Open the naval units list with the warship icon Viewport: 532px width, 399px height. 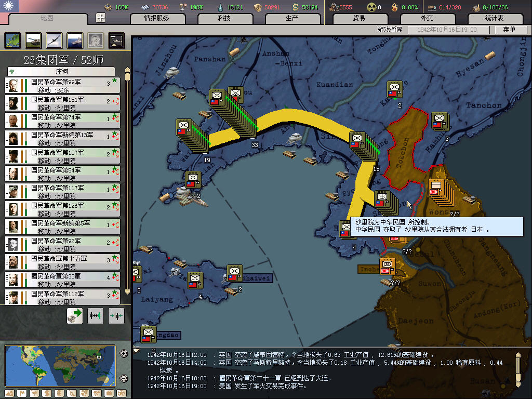click(75, 41)
